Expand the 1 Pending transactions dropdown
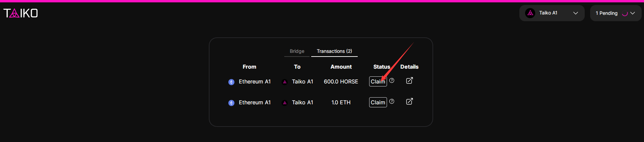The height and width of the screenshot is (142, 644). (616, 13)
